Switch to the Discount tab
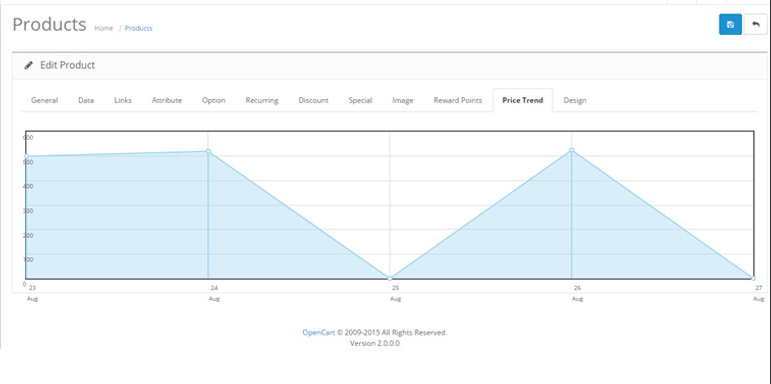The width and height of the screenshot is (771, 384). pos(313,100)
